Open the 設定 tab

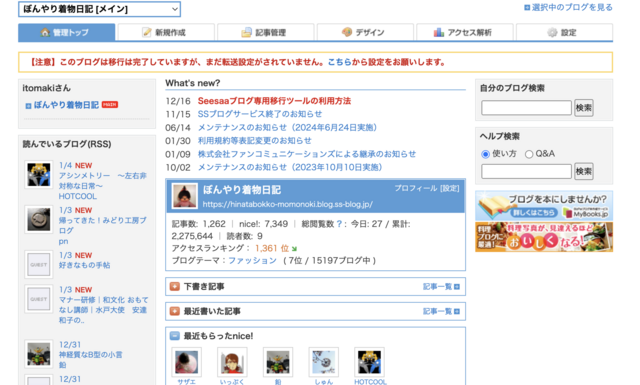click(564, 32)
